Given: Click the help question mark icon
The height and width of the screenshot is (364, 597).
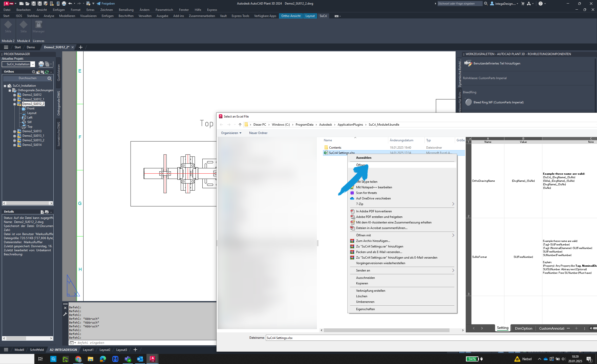Looking at the screenshot, I should pos(540,4).
